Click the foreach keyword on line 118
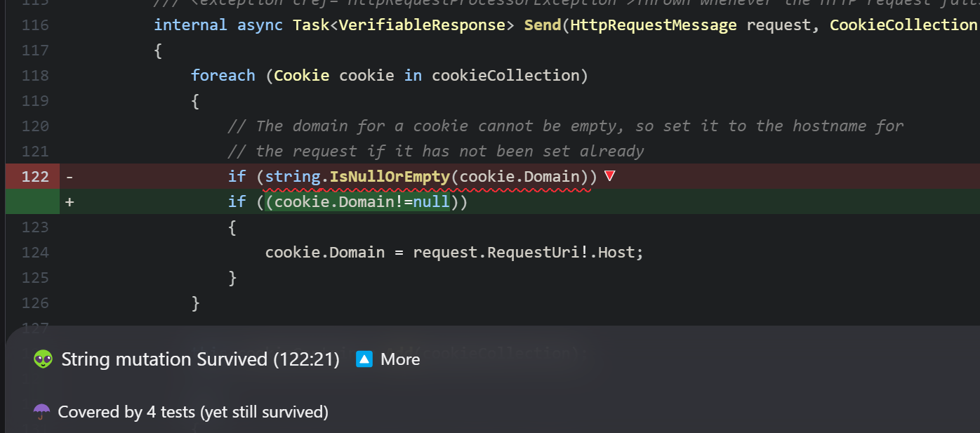The height and width of the screenshot is (433, 980). [x=223, y=76]
